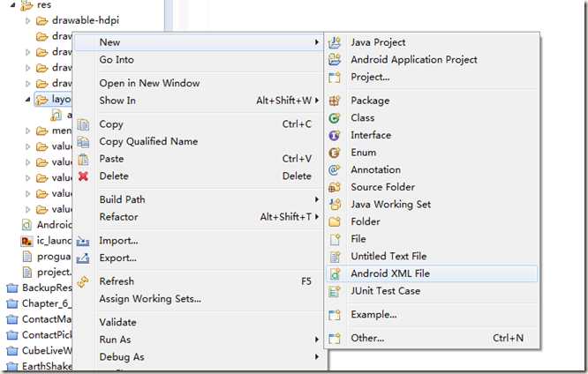
Task: Click the Example... icon
Action: tap(335, 315)
